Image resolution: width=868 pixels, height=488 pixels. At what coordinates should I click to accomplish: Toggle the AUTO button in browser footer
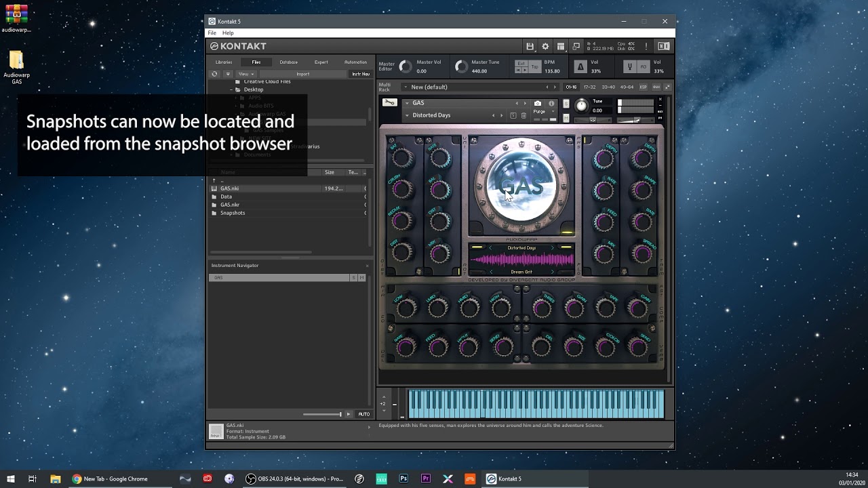point(364,414)
